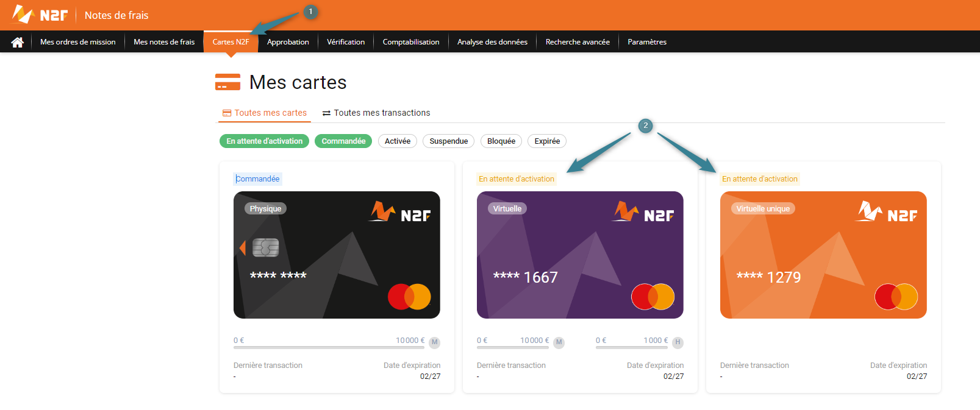The image size is (980, 410).
Task: Click the Notes de frais header title
Action: pos(116,15)
